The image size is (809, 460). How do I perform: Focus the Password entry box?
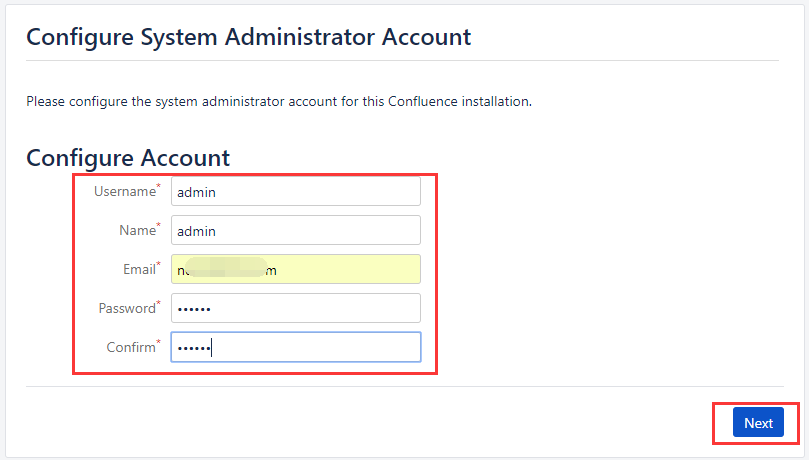[x=296, y=308]
